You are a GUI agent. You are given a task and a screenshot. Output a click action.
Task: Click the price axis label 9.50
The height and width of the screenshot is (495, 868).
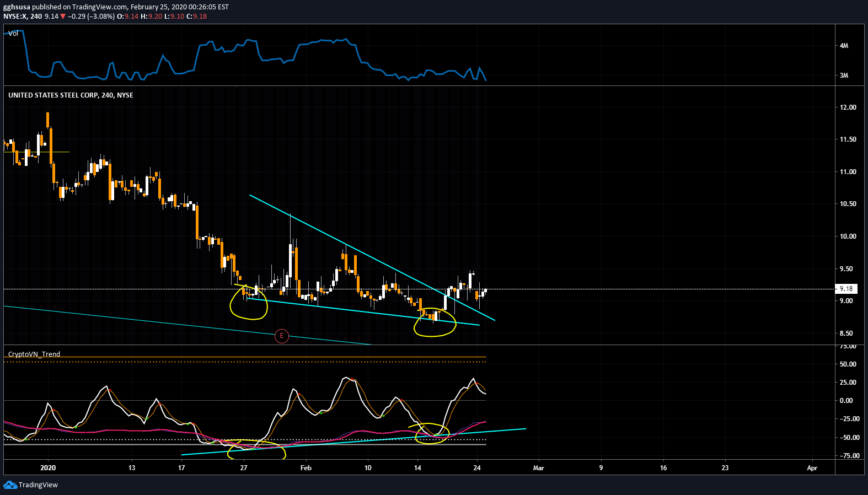846,269
